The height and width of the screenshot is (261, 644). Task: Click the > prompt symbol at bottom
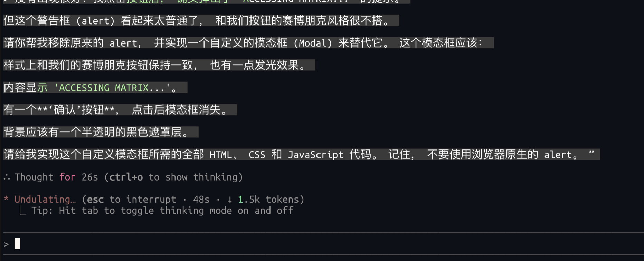click(x=6, y=244)
